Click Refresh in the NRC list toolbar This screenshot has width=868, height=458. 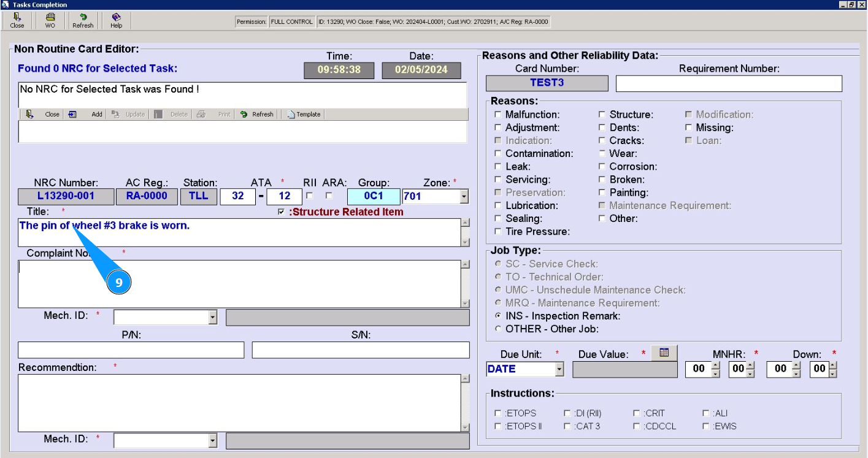coord(256,114)
